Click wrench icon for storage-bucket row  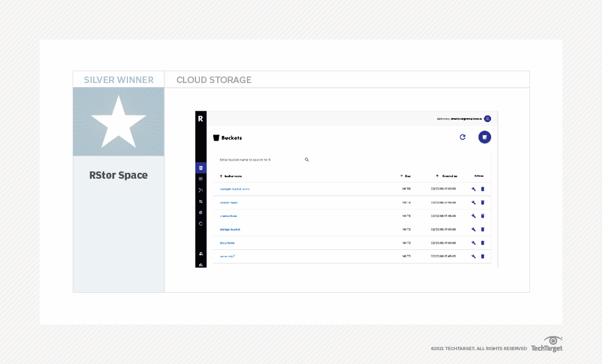473,229
